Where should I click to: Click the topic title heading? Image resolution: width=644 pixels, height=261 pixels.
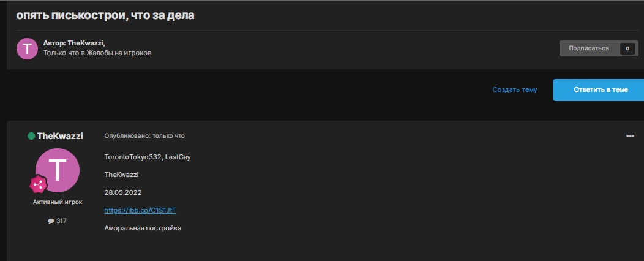[105, 15]
